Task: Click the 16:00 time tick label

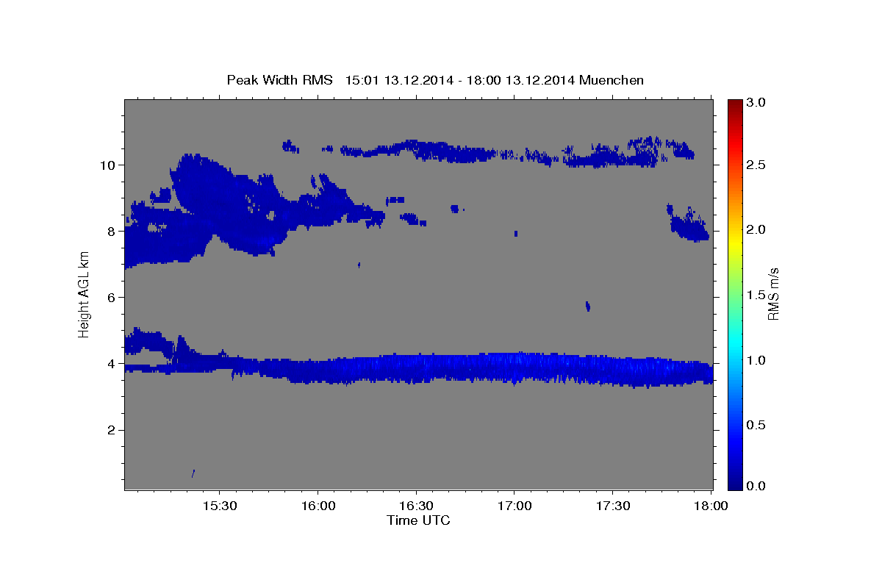Action: (318, 506)
